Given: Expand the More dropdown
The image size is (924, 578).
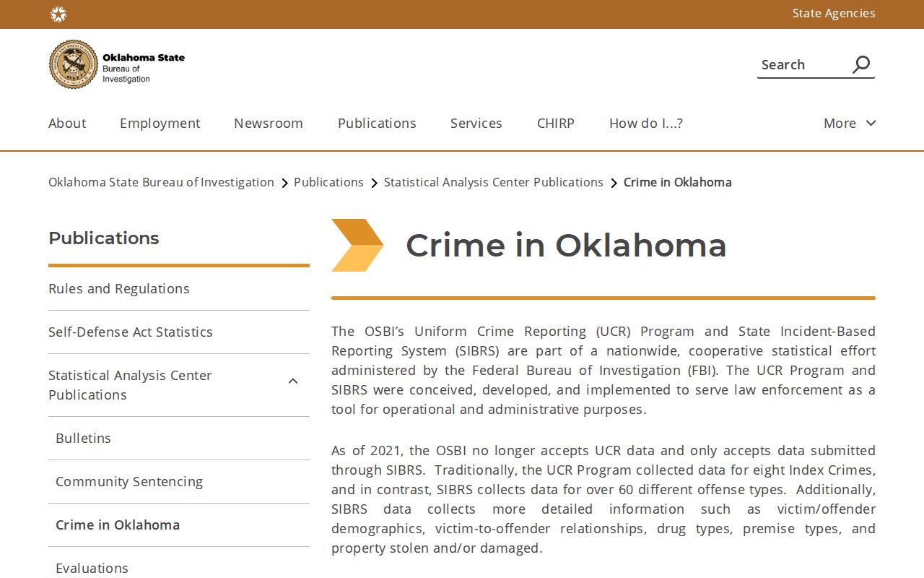Looking at the screenshot, I should [850, 123].
